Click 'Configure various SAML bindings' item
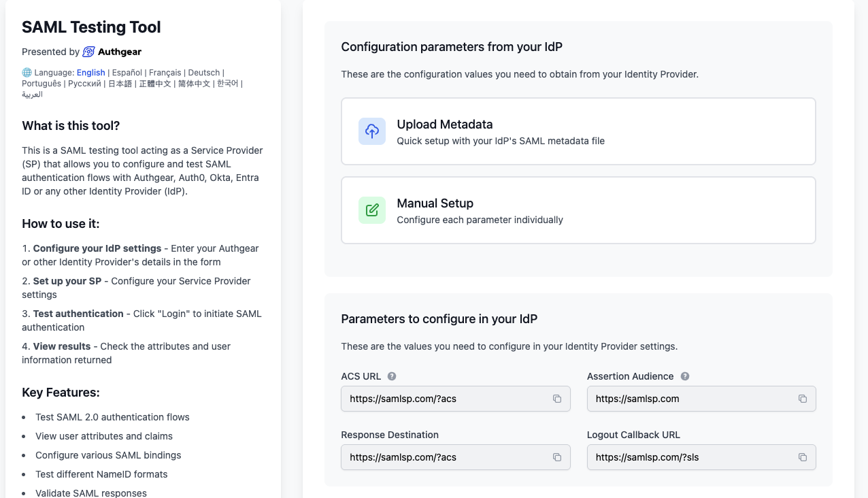 tap(108, 455)
